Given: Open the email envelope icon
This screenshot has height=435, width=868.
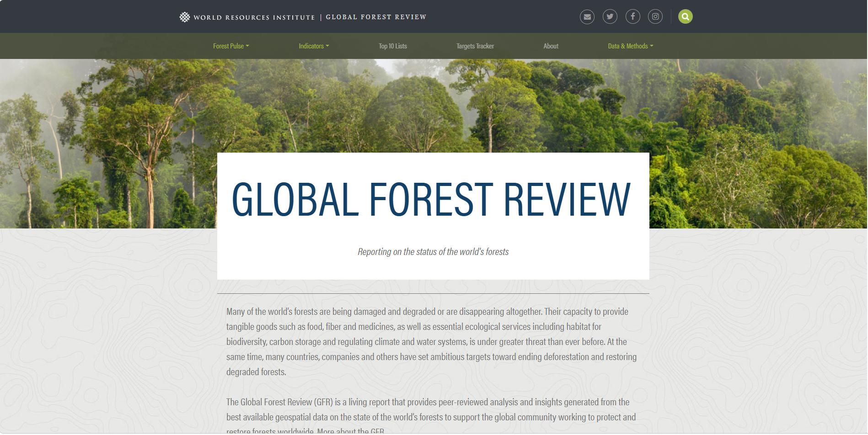Looking at the screenshot, I should [x=587, y=17].
